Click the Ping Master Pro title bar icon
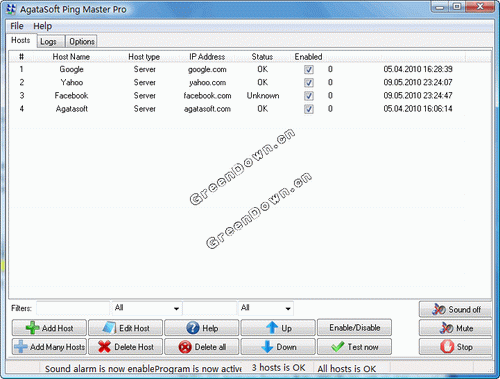The width and height of the screenshot is (500, 379). [x=11, y=9]
